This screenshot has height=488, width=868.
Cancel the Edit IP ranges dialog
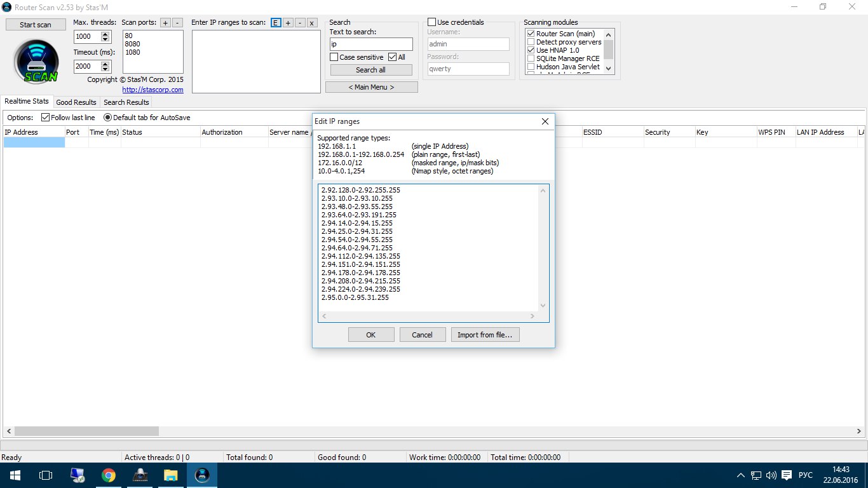click(422, 335)
